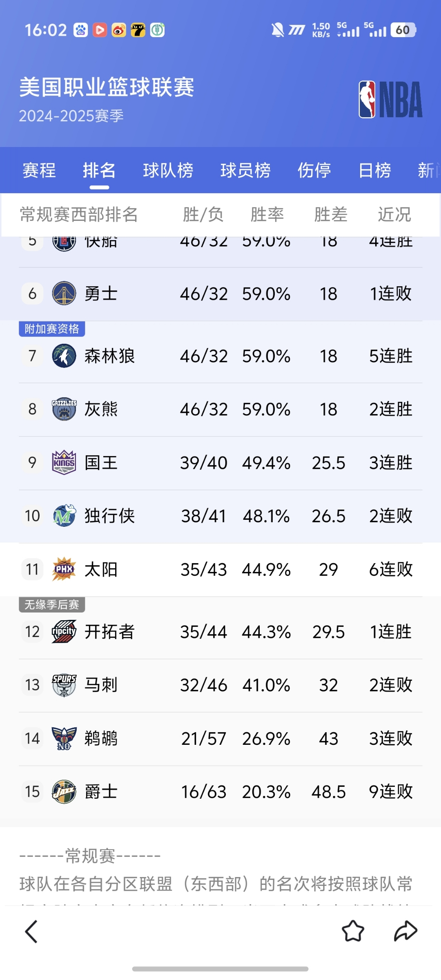Tap the Suns (太阳) team logo
The image size is (441, 980).
point(63,570)
